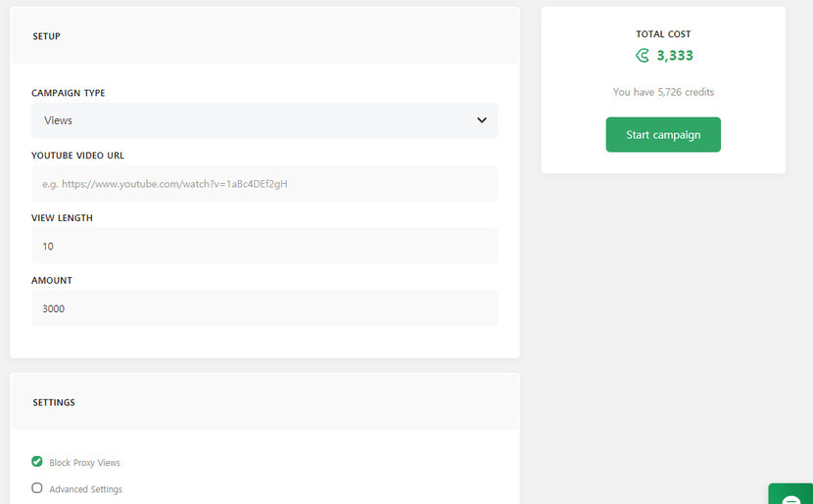Select the Amount field showing 3000
Image resolution: width=813 pixels, height=504 pixels.
[263, 308]
